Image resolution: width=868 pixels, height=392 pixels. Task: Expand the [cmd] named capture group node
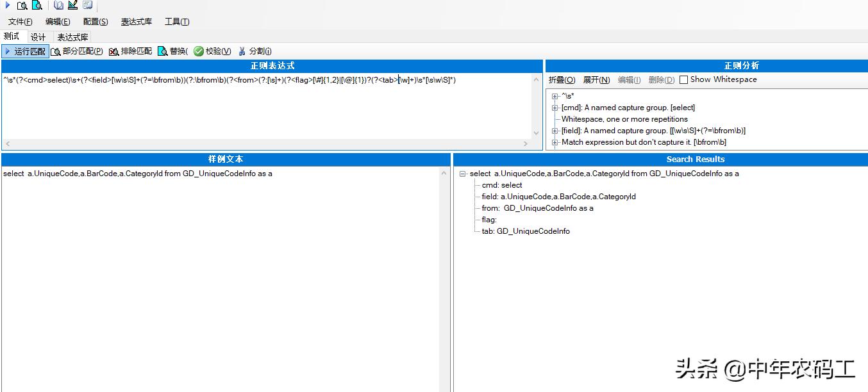(555, 107)
